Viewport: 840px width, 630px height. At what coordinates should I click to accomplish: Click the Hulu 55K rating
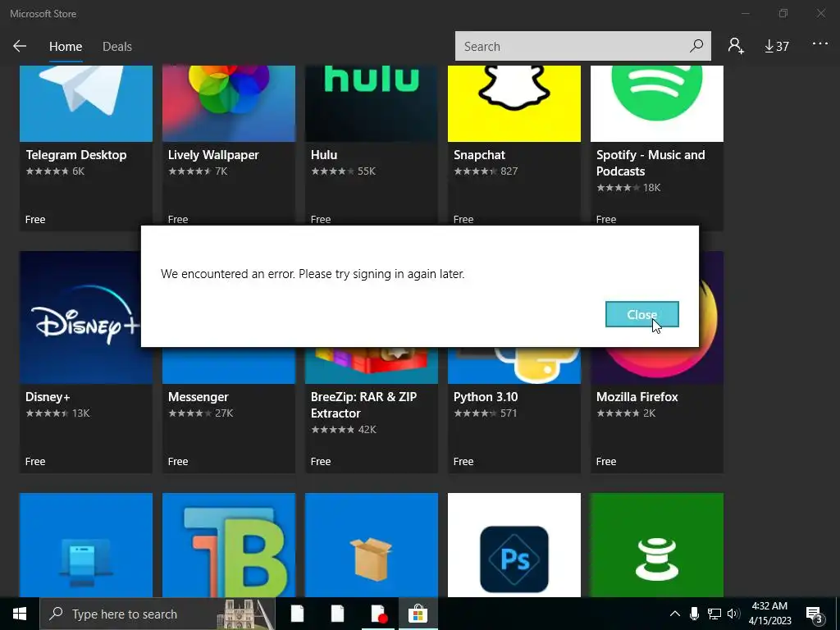344,171
